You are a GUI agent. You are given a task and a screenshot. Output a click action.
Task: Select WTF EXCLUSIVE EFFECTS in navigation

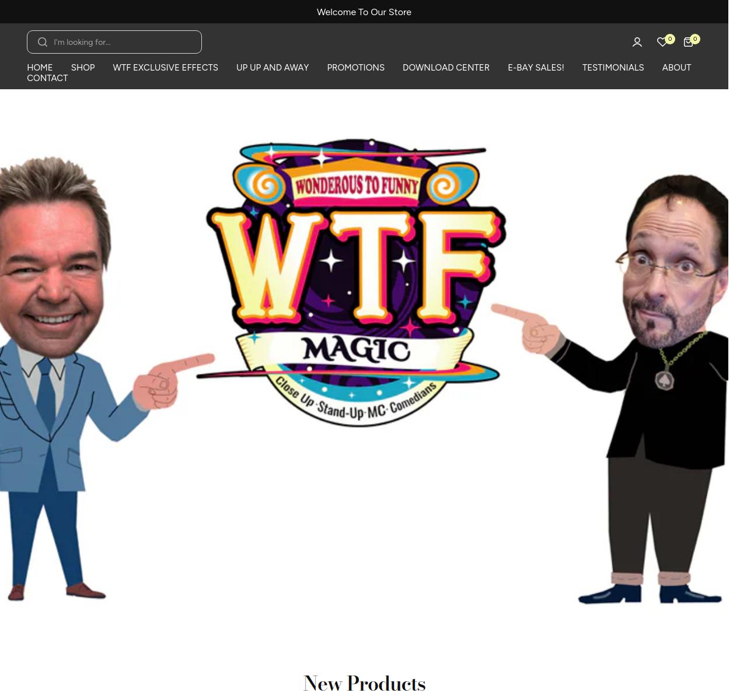click(x=165, y=68)
